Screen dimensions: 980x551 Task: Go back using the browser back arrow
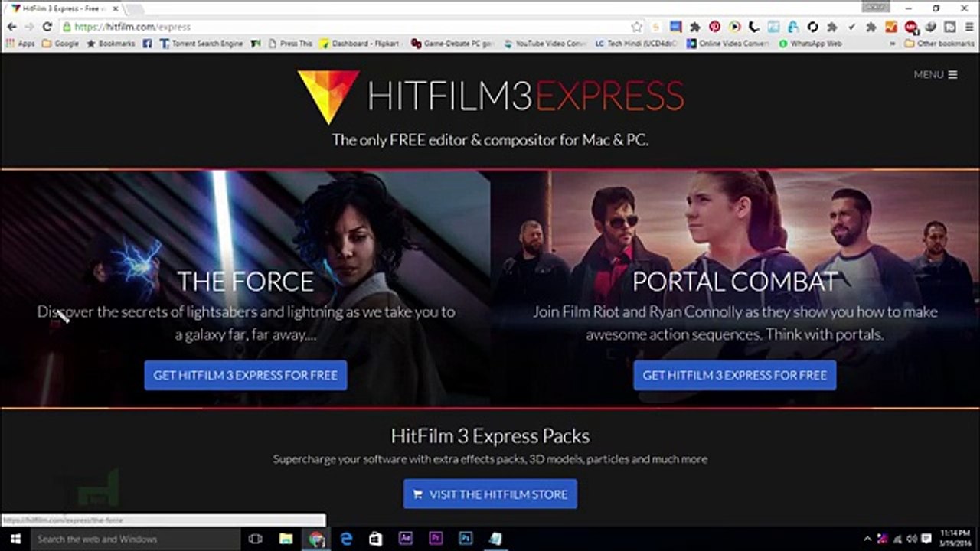tap(11, 27)
